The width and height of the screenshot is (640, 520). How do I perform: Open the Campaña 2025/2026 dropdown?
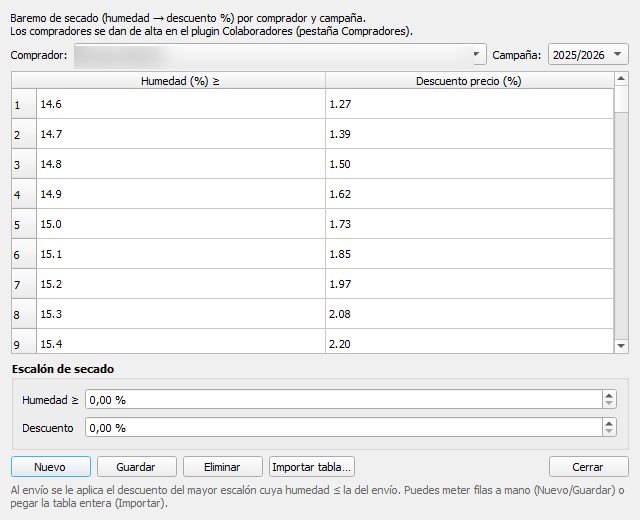(x=588, y=54)
